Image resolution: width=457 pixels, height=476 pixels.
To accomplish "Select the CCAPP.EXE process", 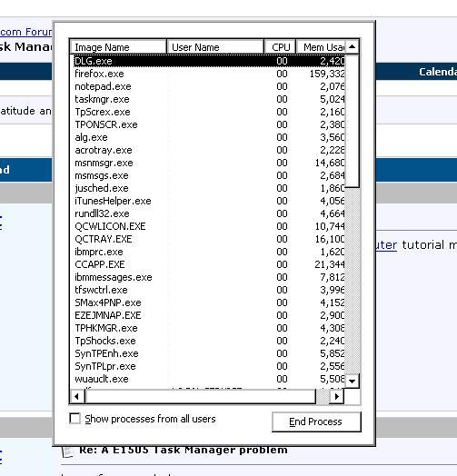I will (209, 264).
